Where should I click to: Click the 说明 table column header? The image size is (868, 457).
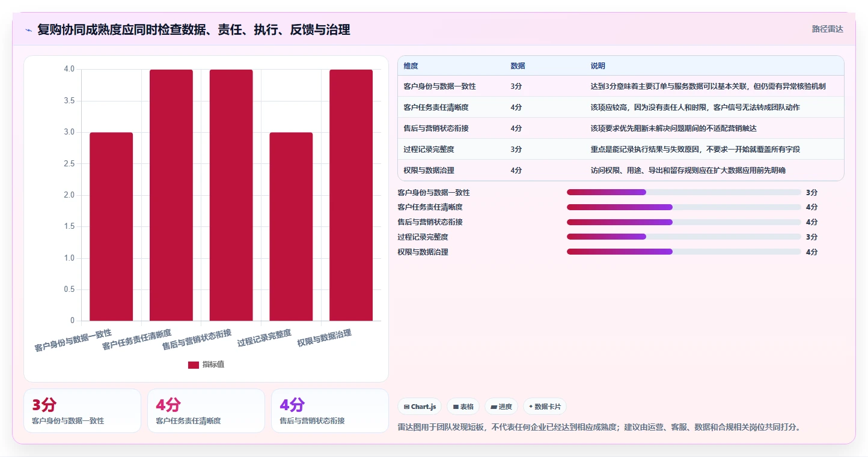[x=598, y=65]
